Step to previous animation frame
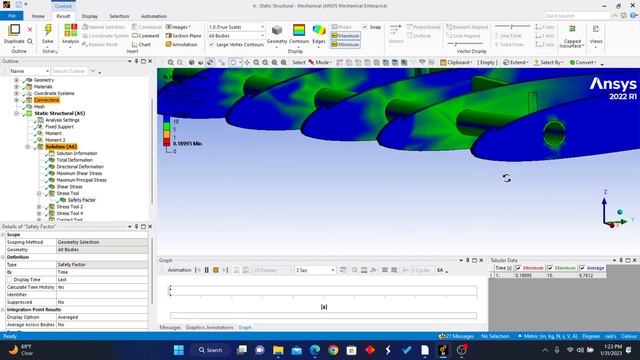The image size is (640, 360). [198, 270]
